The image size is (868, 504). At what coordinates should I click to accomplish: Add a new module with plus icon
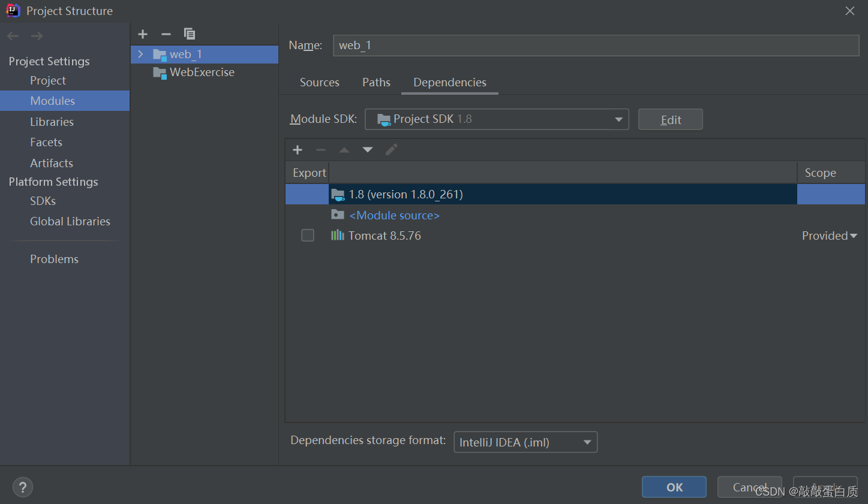coord(143,34)
